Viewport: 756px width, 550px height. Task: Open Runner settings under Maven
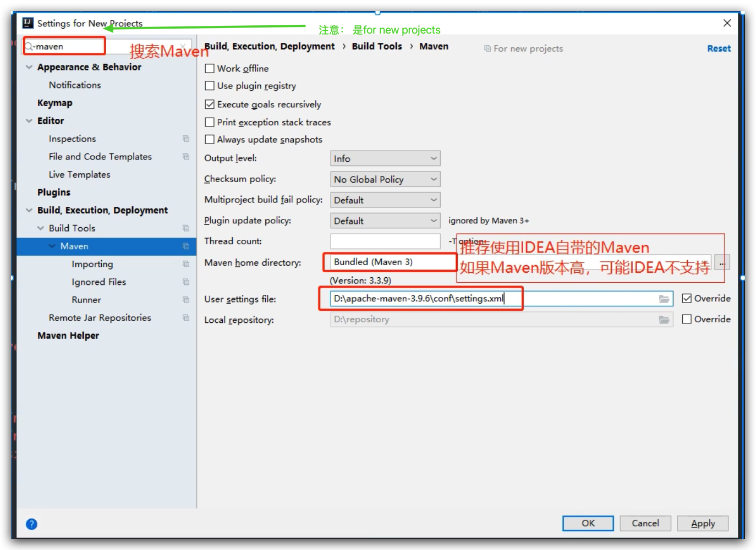coord(86,300)
